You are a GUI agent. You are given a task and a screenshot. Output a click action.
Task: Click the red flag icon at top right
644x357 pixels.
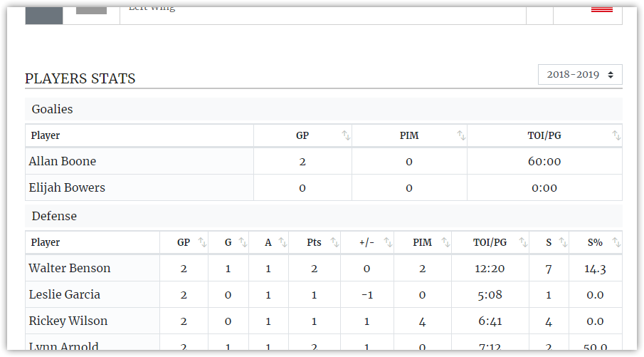(602, 9)
